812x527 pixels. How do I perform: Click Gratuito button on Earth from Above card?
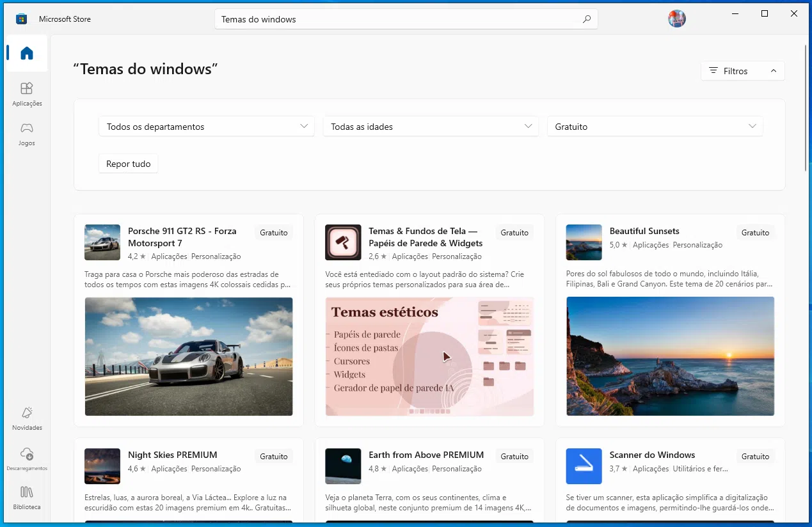coord(514,457)
